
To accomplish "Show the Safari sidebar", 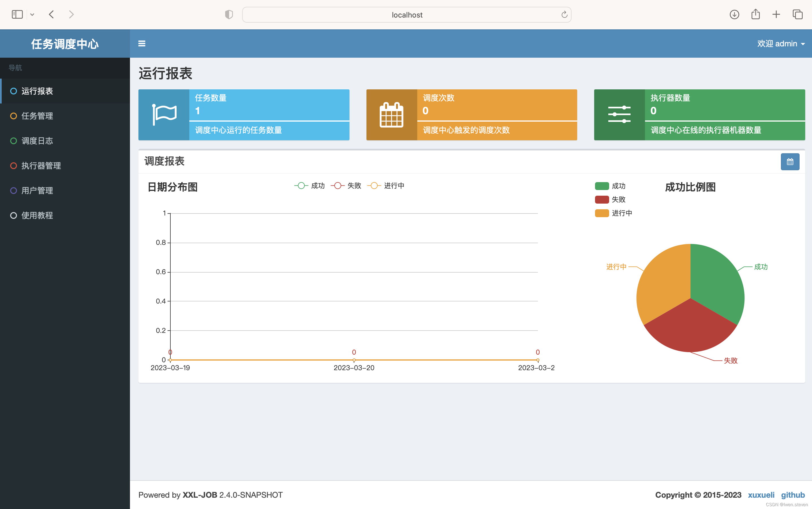I will point(17,14).
